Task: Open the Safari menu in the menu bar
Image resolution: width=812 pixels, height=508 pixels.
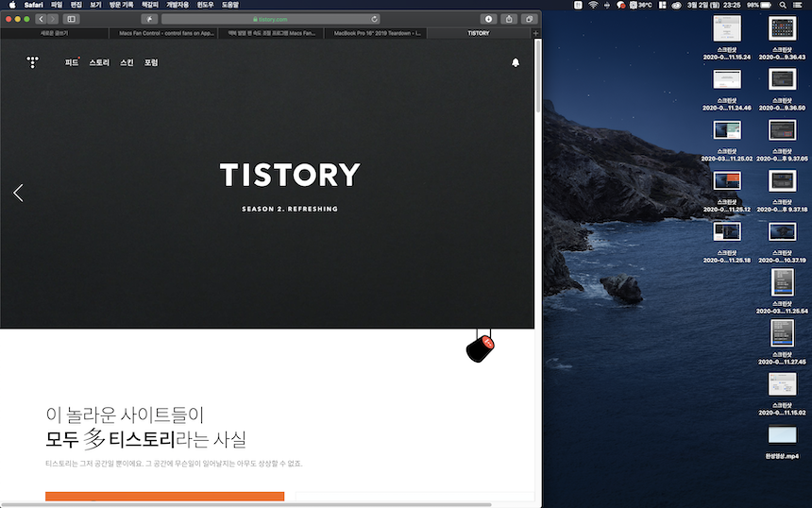Action: point(34,5)
